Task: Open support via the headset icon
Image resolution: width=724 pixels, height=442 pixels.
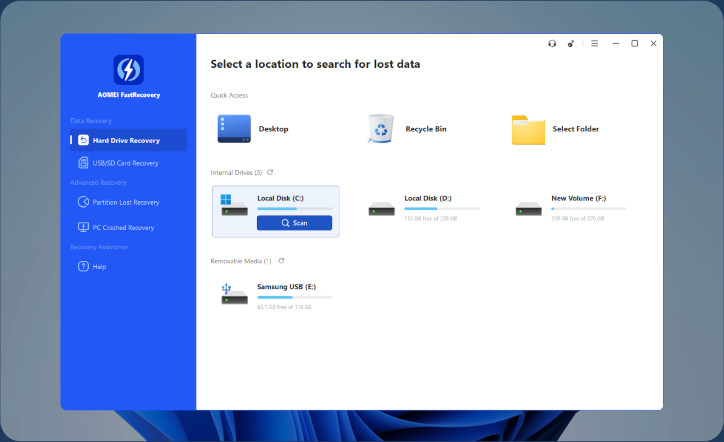Action: (551, 44)
